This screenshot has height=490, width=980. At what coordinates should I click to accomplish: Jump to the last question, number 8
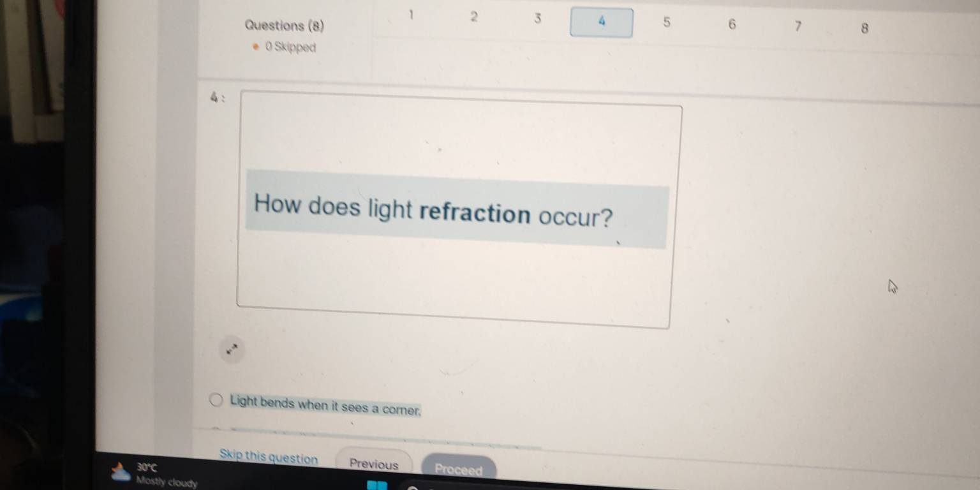click(865, 29)
